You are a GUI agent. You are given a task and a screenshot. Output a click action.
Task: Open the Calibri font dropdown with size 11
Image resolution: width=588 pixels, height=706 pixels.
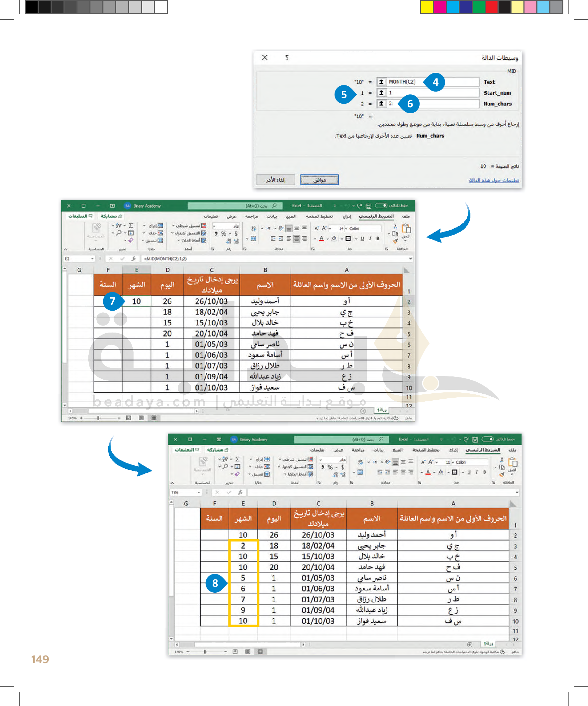click(452, 462)
